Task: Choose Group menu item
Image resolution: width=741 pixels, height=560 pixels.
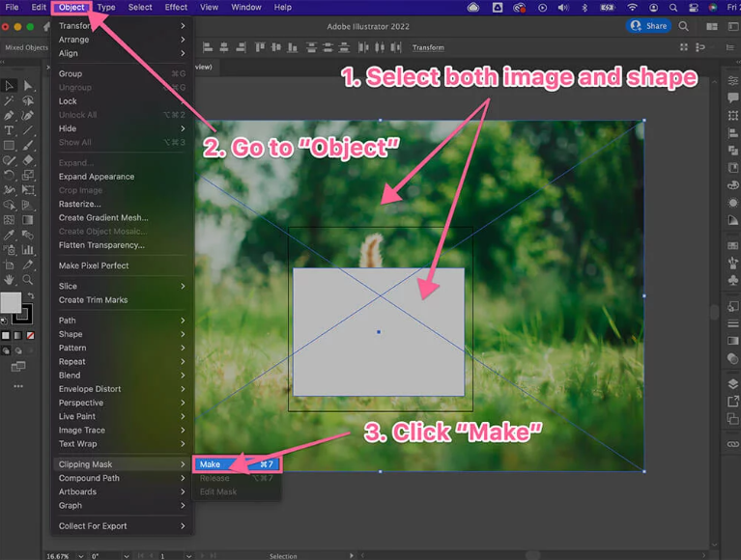Action: pyautogui.click(x=122, y=73)
